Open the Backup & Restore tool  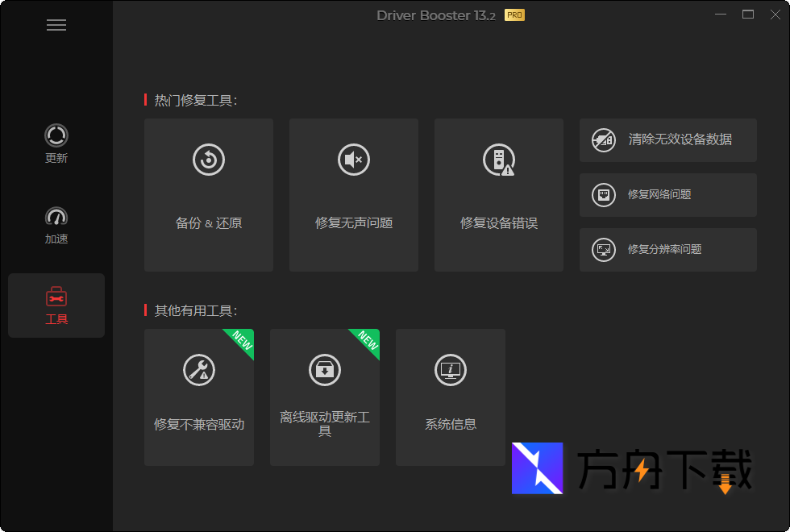tap(208, 193)
